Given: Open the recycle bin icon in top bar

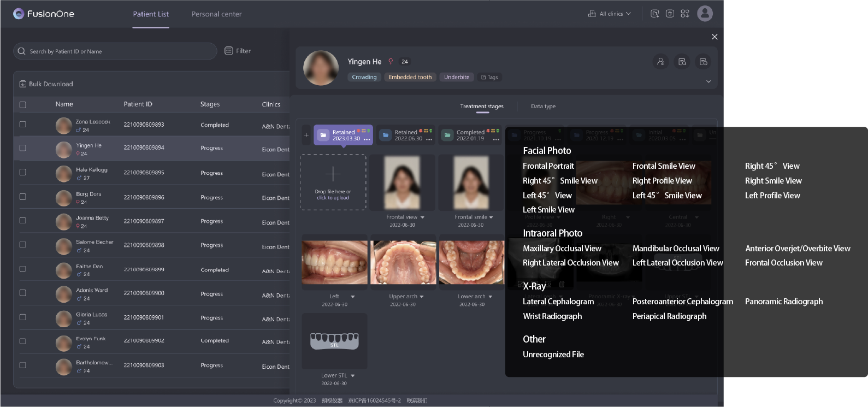Looking at the screenshot, I should (670, 14).
